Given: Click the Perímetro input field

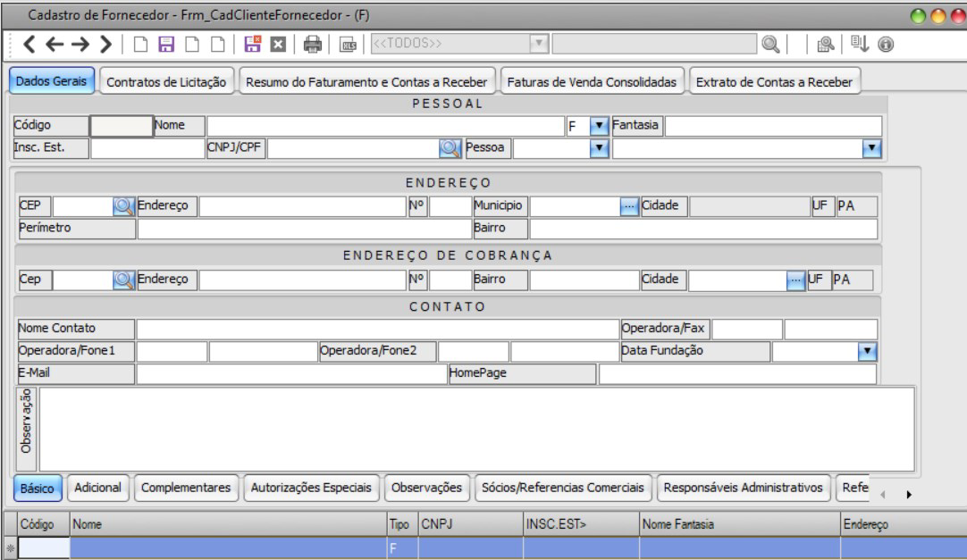Looking at the screenshot, I should click(305, 229).
